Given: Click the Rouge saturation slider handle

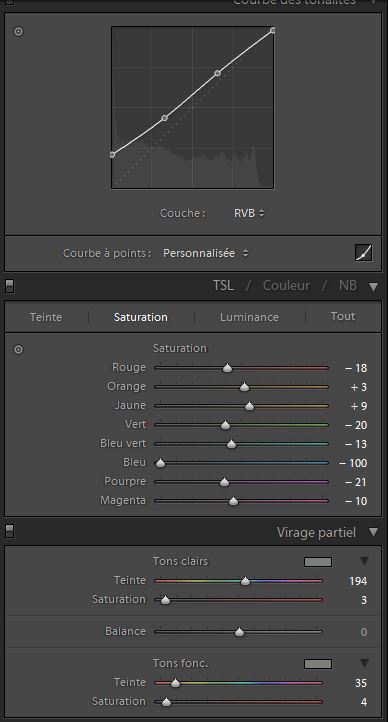Looking at the screenshot, I should pyautogui.click(x=227, y=368).
